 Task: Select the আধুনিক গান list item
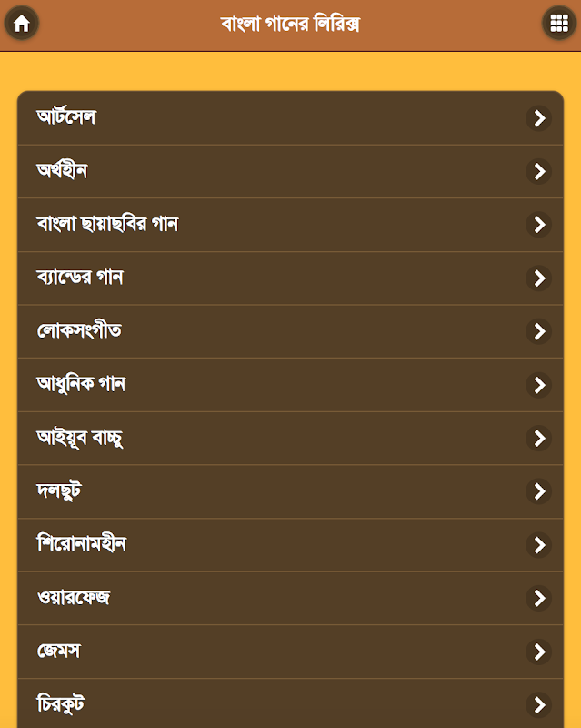coord(81,384)
